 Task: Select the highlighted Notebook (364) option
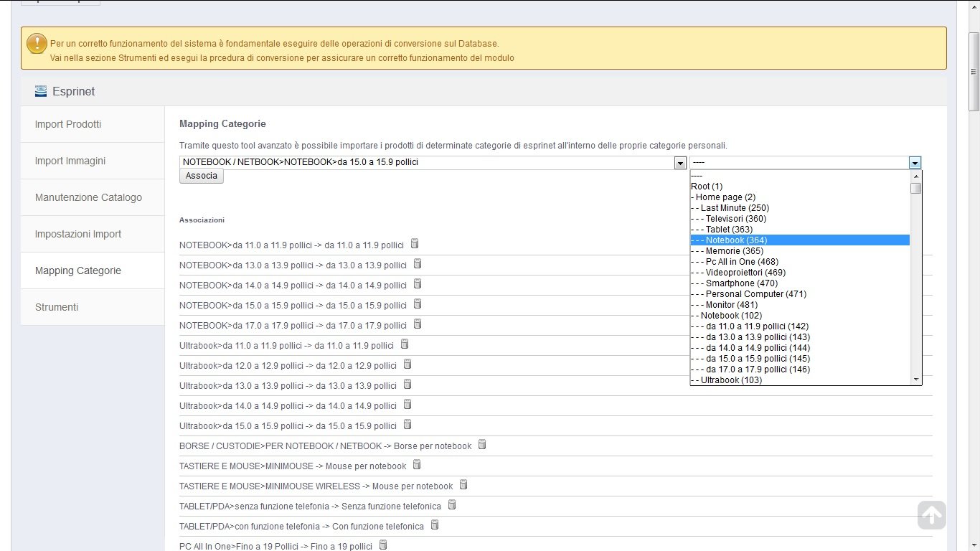[x=800, y=240]
